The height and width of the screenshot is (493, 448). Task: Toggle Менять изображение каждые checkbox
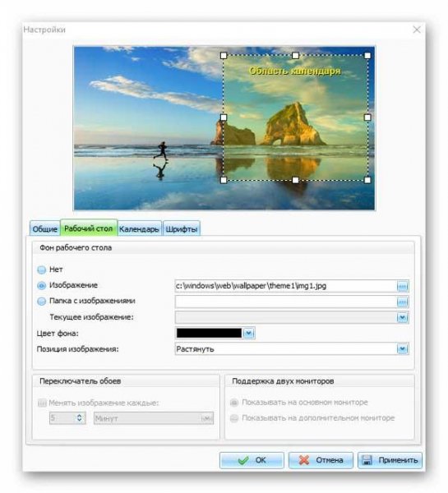[x=42, y=403]
